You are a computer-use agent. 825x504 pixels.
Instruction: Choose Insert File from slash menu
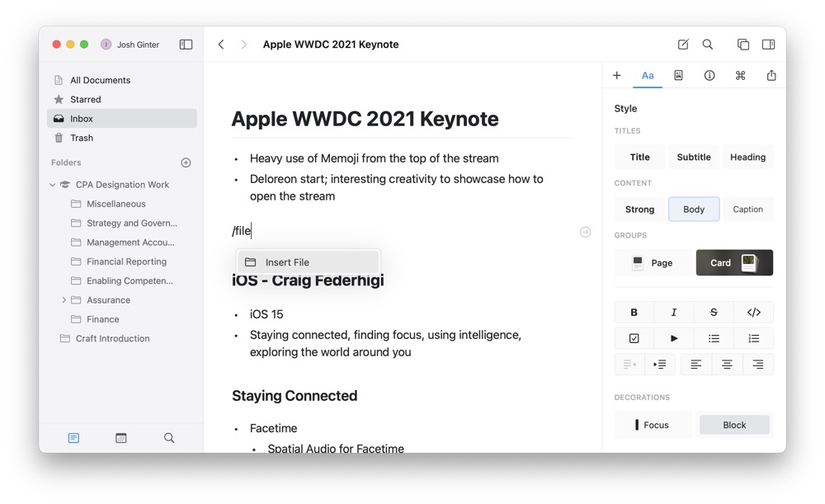[x=308, y=262]
